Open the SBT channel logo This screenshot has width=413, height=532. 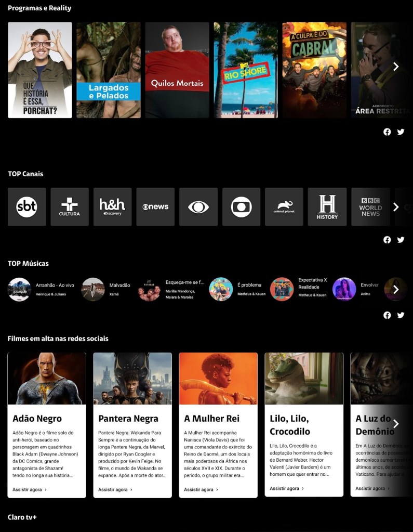26,207
